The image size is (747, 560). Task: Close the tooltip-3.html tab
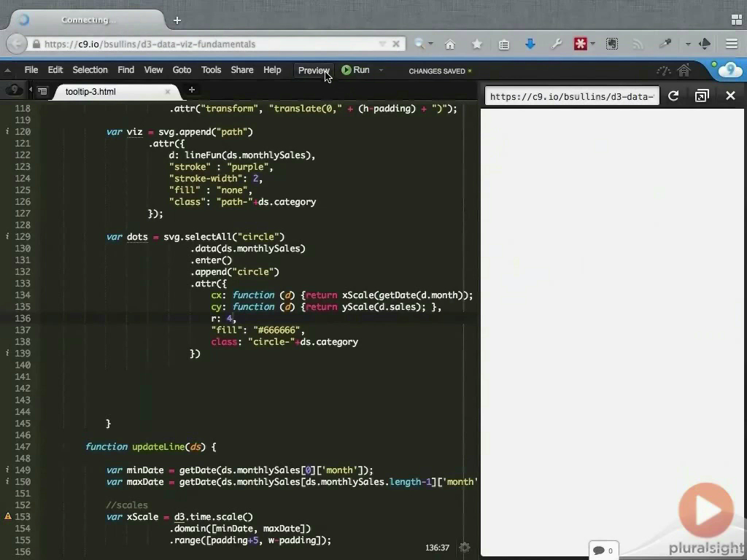pyautogui.click(x=167, y=91)
